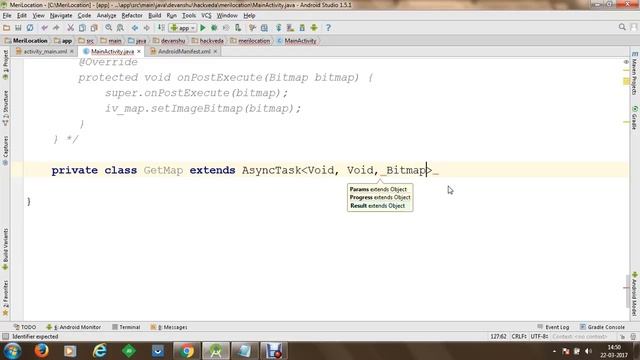Open the Navigate menu

[61, 16]
